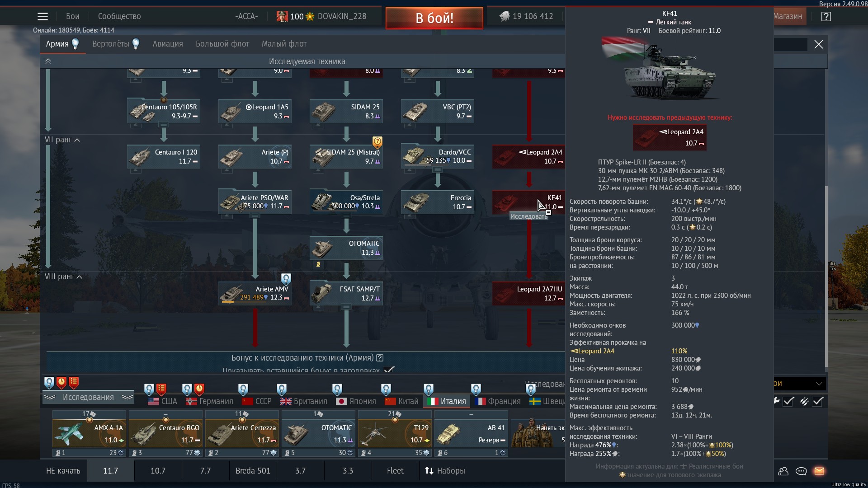The width and height of the screenshot is (868, 488).
Task: Click the SIDAM 25 (Mistral) question badge
Action: coord(377,142)
